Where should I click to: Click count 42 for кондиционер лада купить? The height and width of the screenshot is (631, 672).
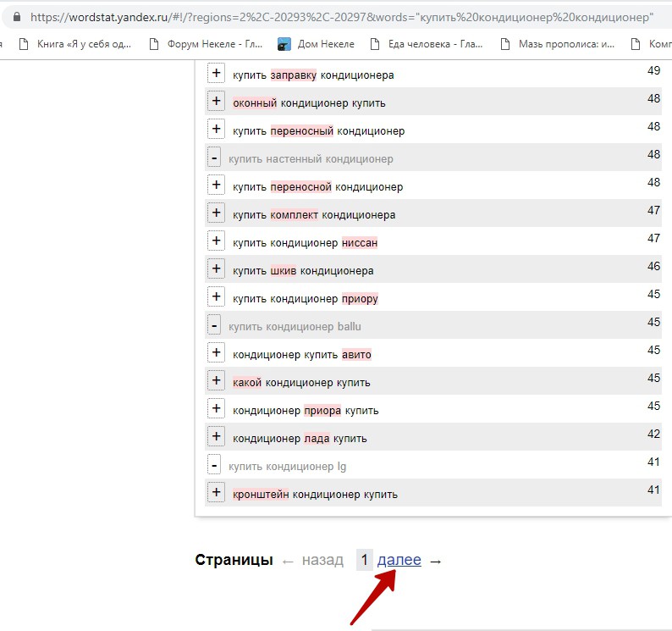(653, 434)
